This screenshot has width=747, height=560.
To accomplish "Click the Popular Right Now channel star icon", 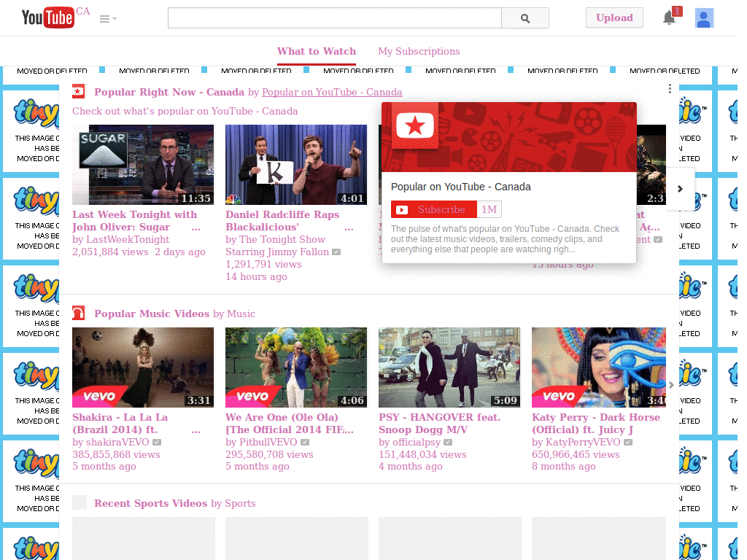I will pyautogui.click(x=78, y=91).
